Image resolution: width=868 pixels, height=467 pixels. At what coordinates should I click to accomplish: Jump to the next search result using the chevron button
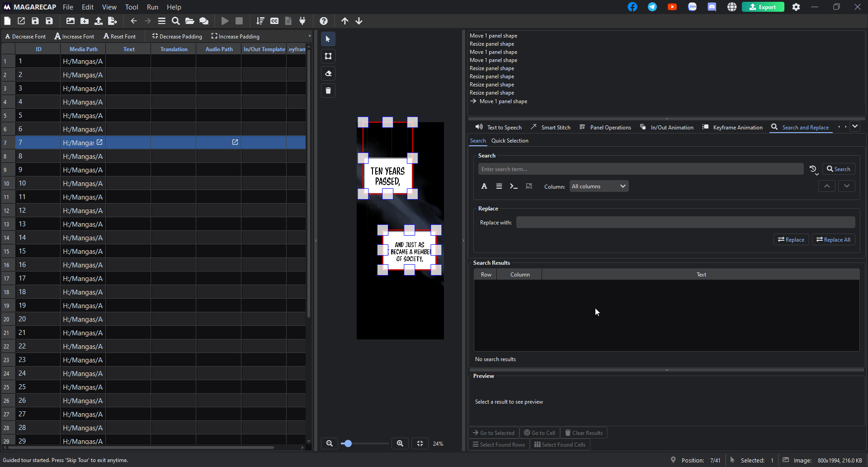tap(847, 186)
